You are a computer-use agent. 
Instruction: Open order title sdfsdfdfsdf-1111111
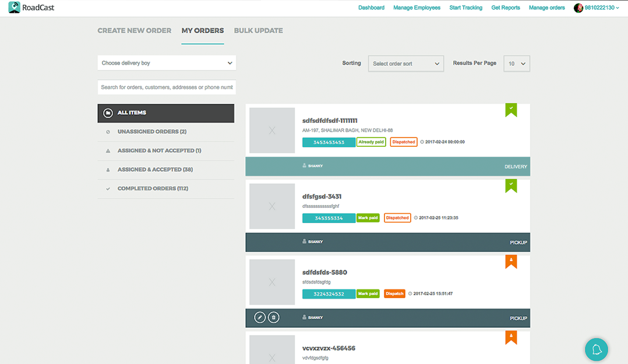pos(330,121)
